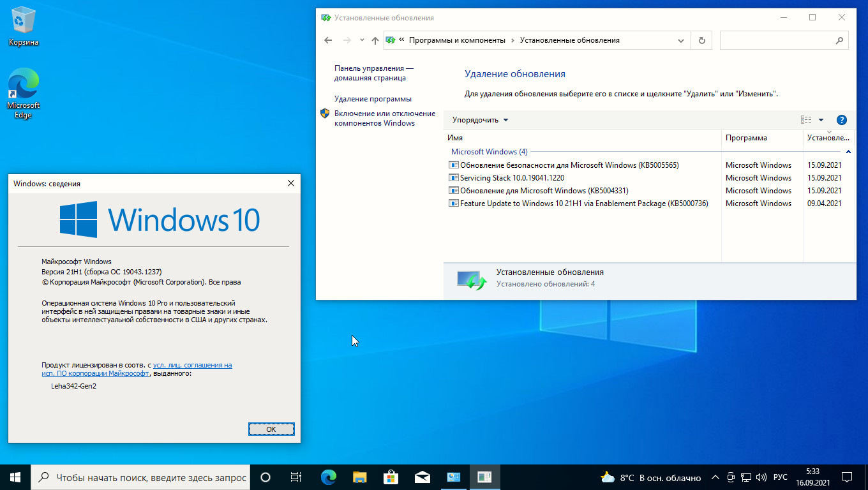Open the view options dropdown arrow
868x490 pixels.
(821, 120)
